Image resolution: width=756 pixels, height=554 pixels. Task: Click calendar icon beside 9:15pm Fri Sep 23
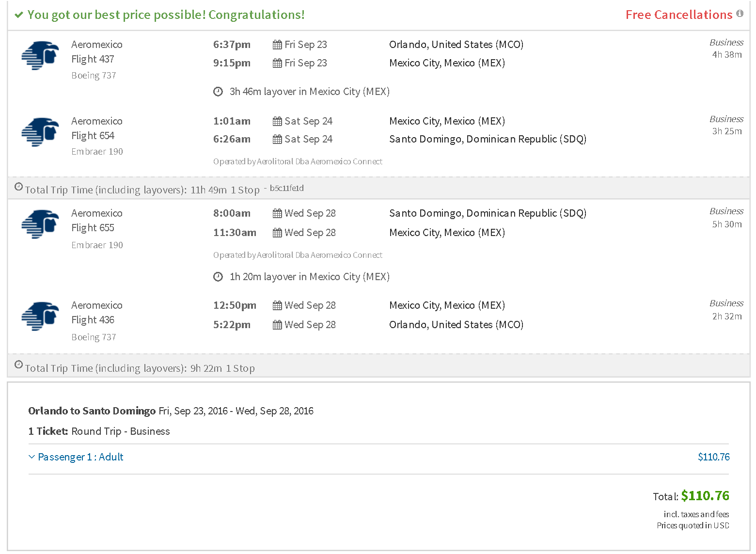click(x=277, y=63)
